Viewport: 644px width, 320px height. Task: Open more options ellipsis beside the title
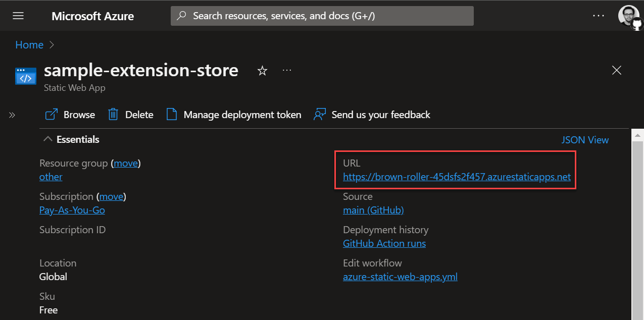tap(287, 70)
